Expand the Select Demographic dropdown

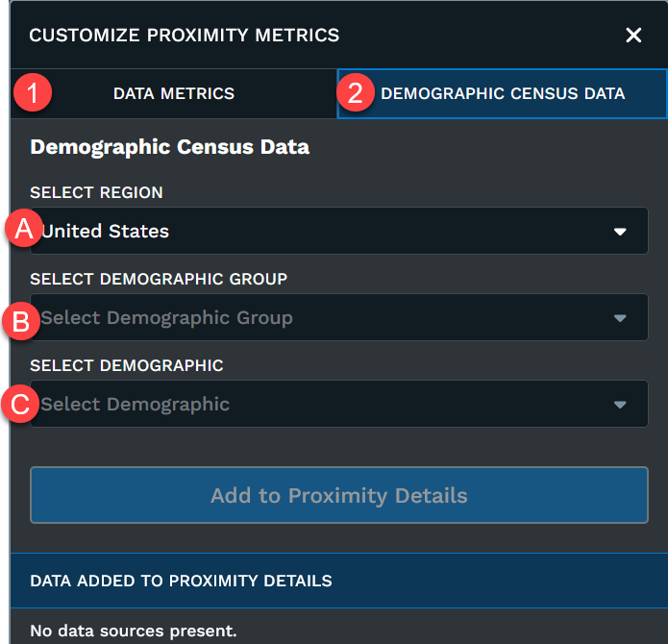point(327,405)
